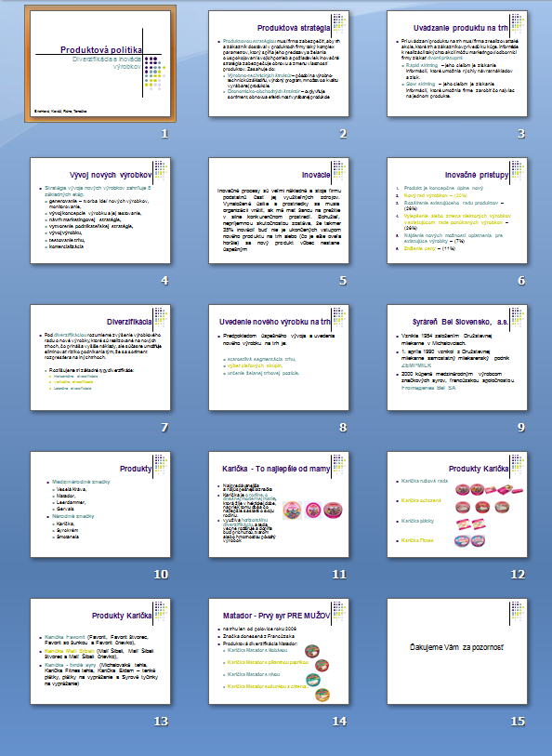
Task: Click slide number 9 label
Action: pos(521,427)
